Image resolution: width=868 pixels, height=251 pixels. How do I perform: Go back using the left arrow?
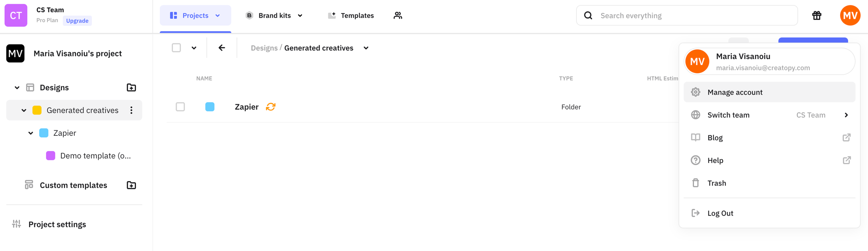222,48
